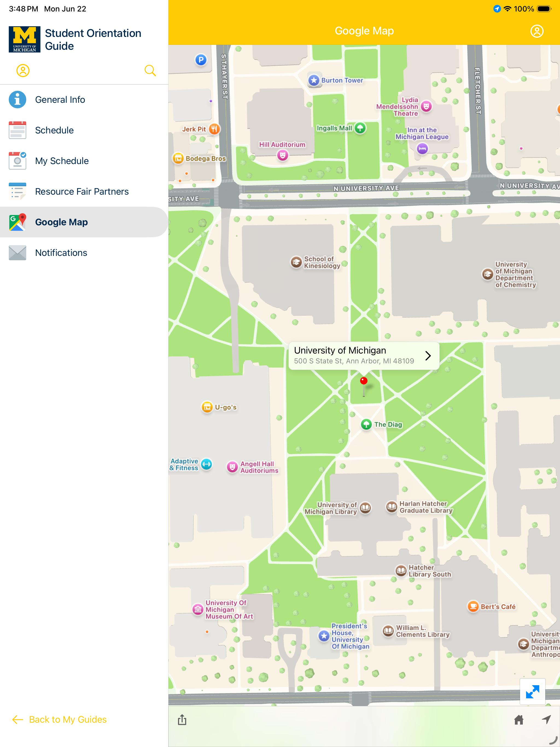Select William L. Clements Library marker
Screen dimensions: 560x747
coord(389,631)
